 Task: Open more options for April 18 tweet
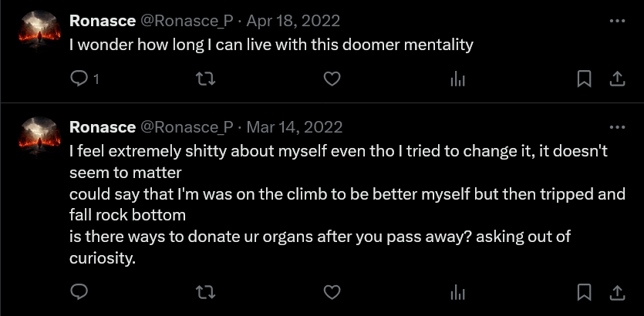click(x=617, y=20)
